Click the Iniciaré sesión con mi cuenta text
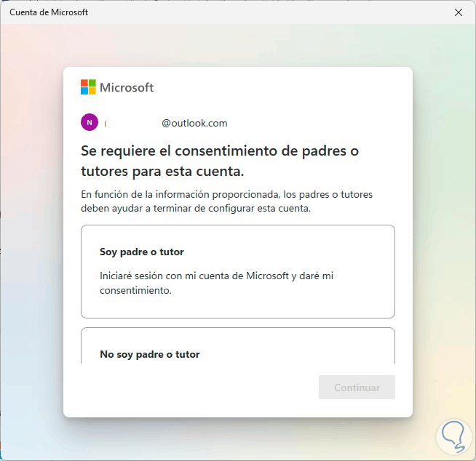 point(216,283)
